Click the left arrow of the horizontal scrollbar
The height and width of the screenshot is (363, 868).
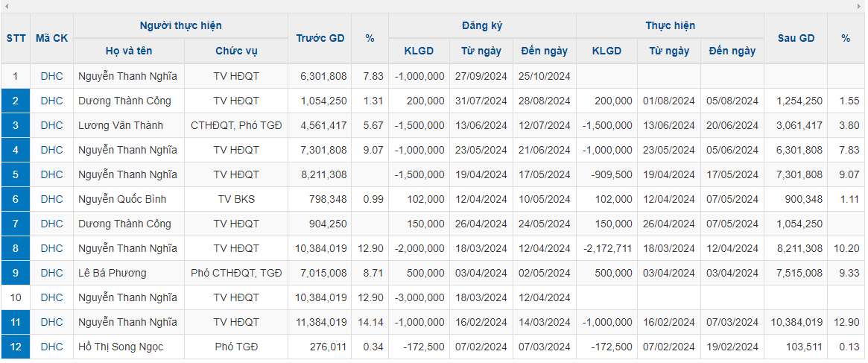(x=6, y=6)
